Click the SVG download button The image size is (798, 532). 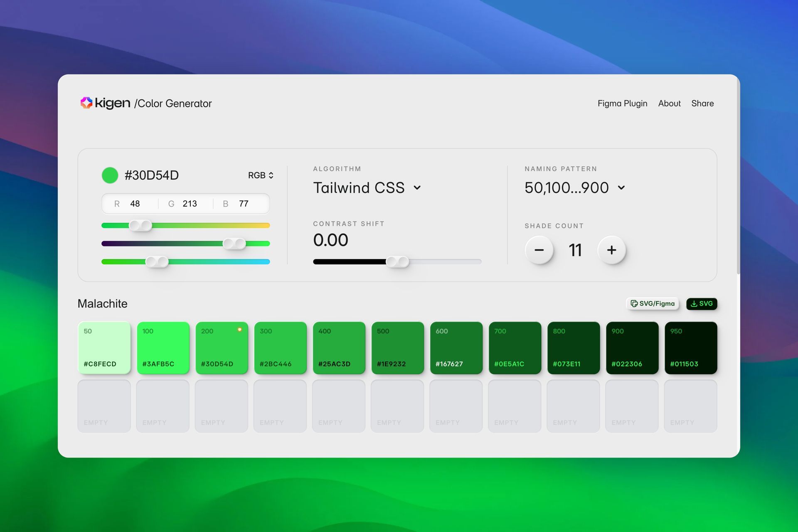(702, 304)
